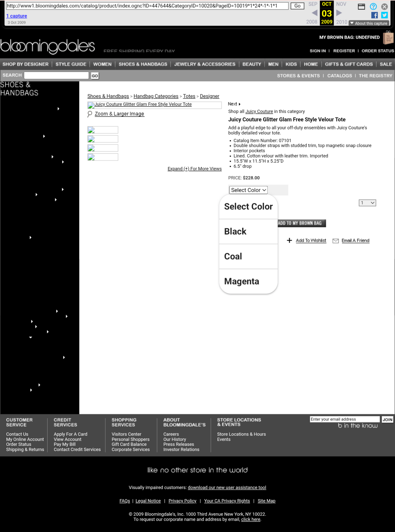The height and width of the screenshot is (532, 395).
Task: Click the plus icon for Add To Wishlist
Action: pos(289,240)
